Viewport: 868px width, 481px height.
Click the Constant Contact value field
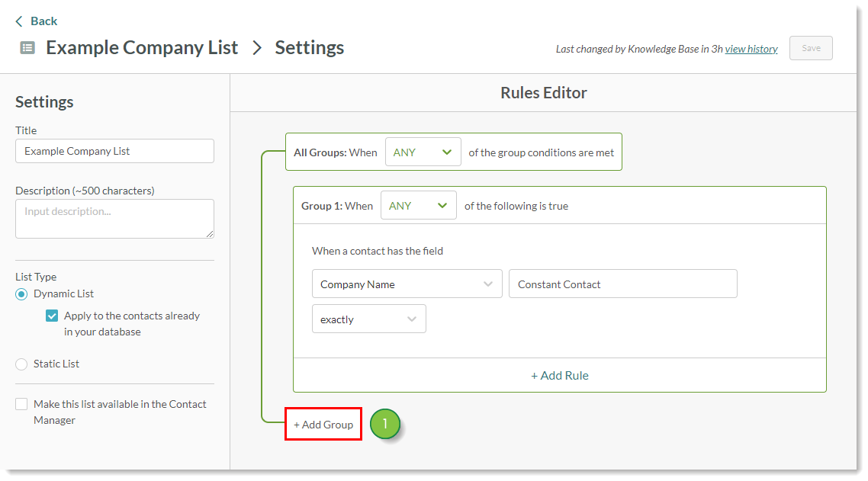622,284
